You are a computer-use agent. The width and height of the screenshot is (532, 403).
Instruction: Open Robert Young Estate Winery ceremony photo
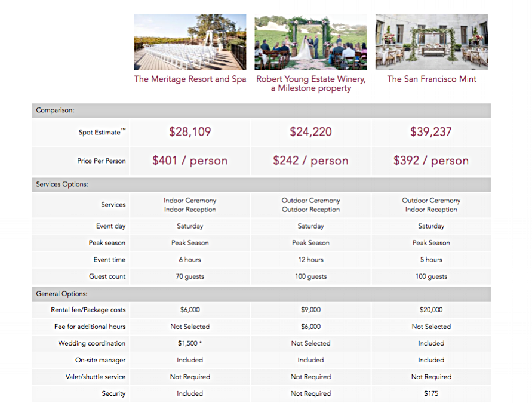click(x=311, y=42)
